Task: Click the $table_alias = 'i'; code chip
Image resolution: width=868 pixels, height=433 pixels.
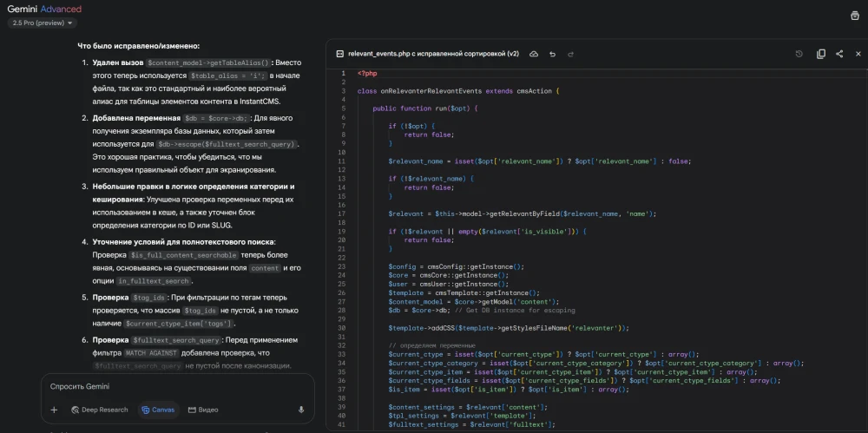Action: click(228, 75)
